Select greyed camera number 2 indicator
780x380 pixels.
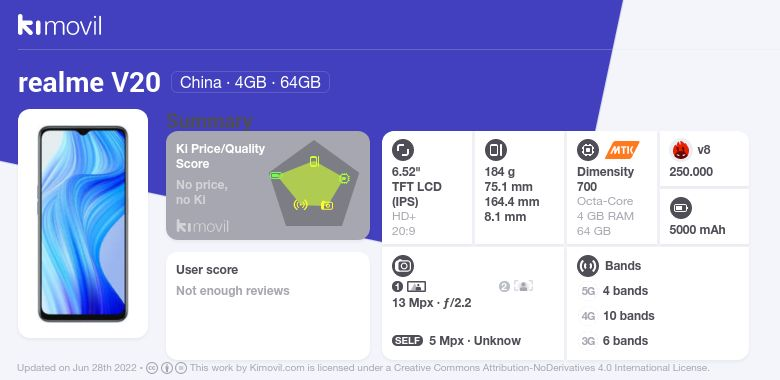click(516, 286)
